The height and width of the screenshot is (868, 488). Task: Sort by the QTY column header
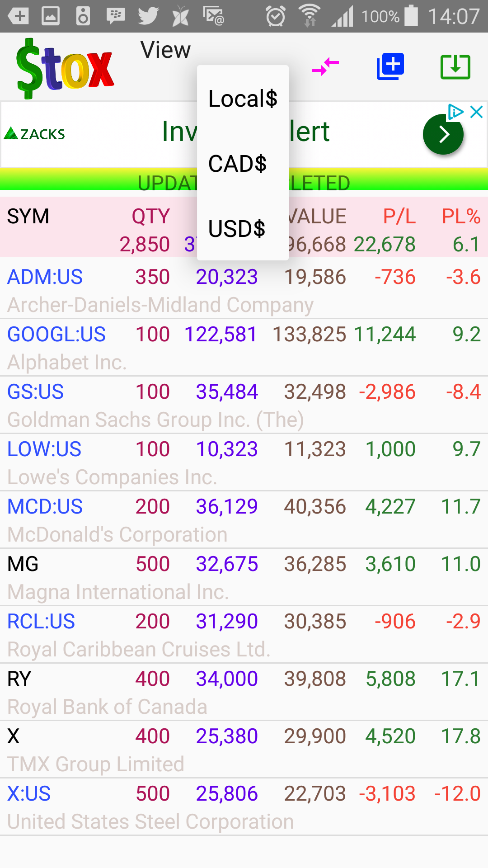tap(150, 217)
